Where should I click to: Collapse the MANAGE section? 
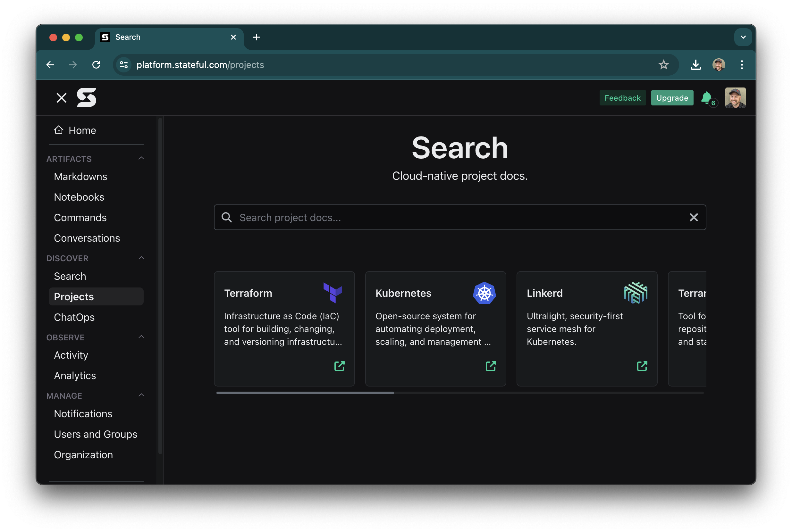coord(141,395)
